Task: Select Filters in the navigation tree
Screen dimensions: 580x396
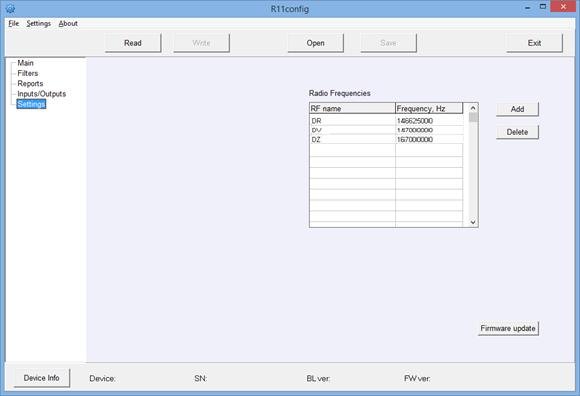Action: (x=28, y=73)
